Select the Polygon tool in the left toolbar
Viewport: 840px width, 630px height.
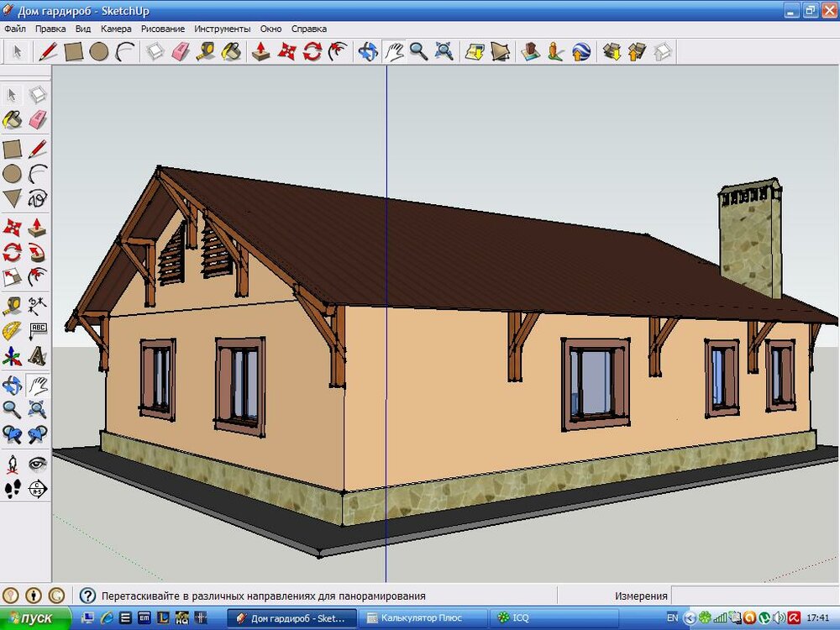click(x=12, y=199)
